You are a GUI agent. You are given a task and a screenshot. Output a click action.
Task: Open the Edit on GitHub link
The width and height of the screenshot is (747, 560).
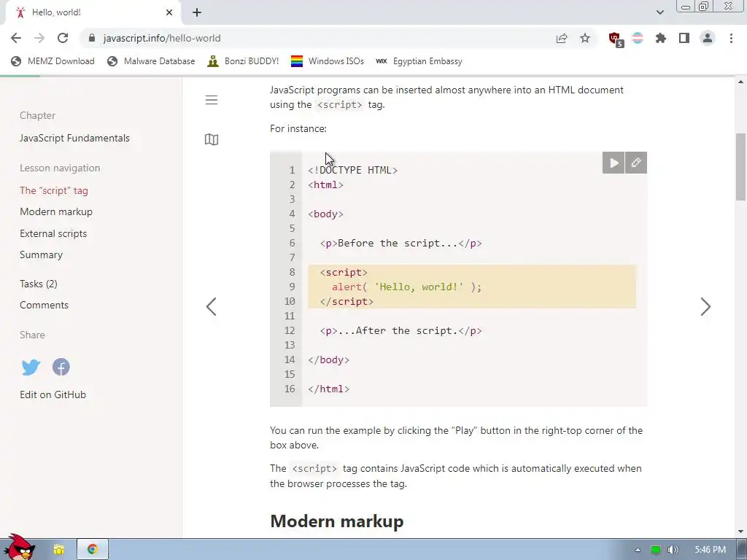coord(53,394)
